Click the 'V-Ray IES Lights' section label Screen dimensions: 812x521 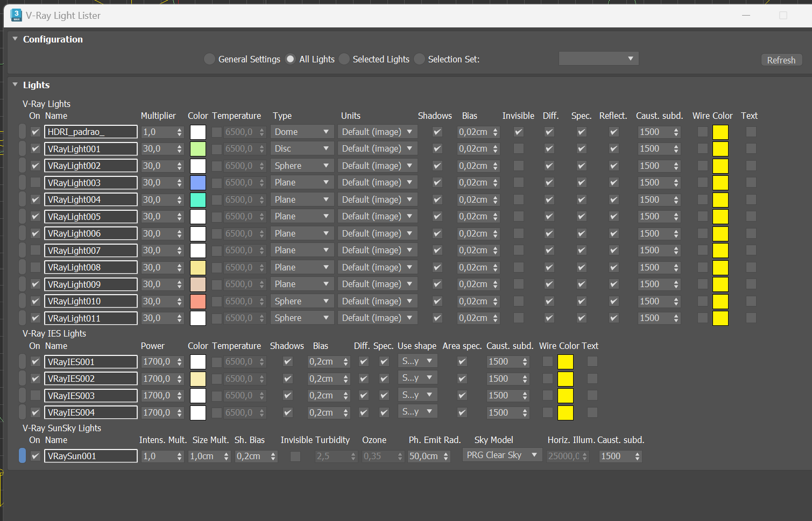click(x=54, y=333)
